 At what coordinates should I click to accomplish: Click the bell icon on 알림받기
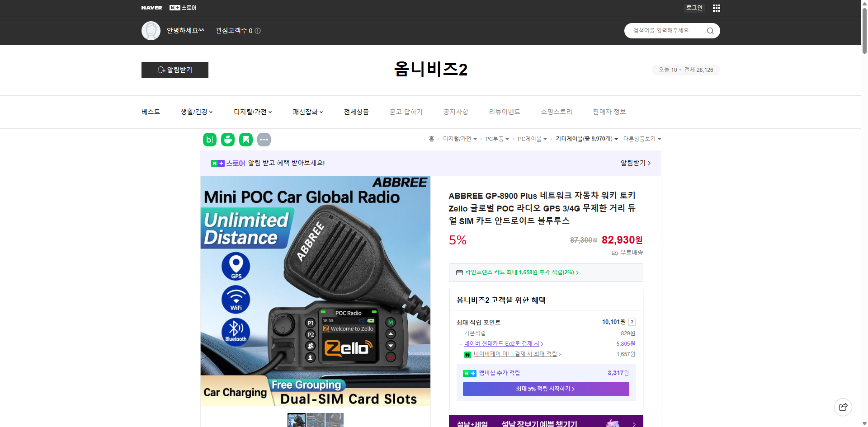tap(161, 70)
